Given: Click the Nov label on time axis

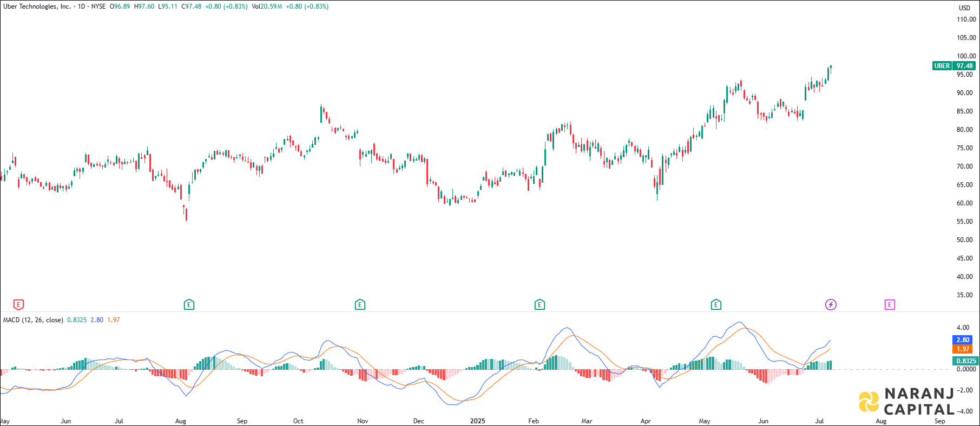Looking at the screenshot, I should click(x=363, y=421).
